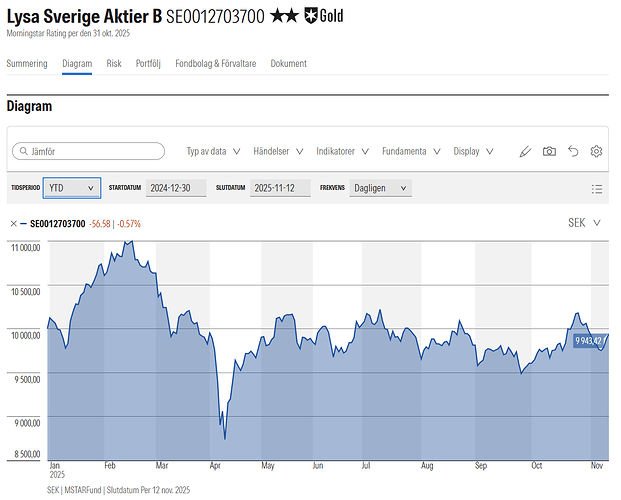Click the list view icon
The width and height of the screenshot is (621, 500).
(597, 189)
